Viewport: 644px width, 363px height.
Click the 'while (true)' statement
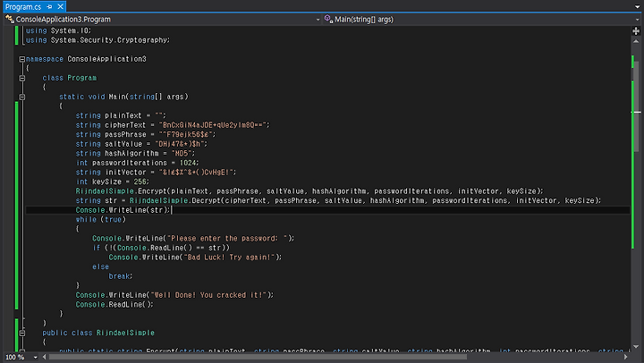click(100, 220)
